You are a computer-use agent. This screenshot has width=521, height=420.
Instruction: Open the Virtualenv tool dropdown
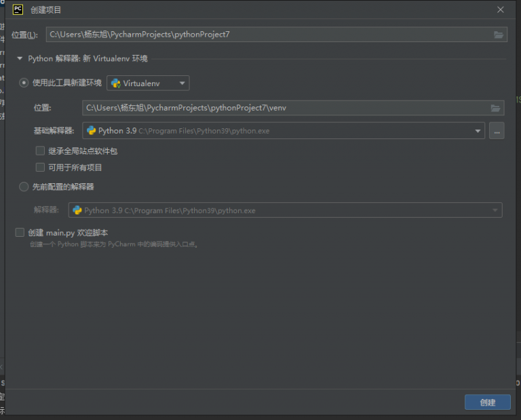point(148,83)
